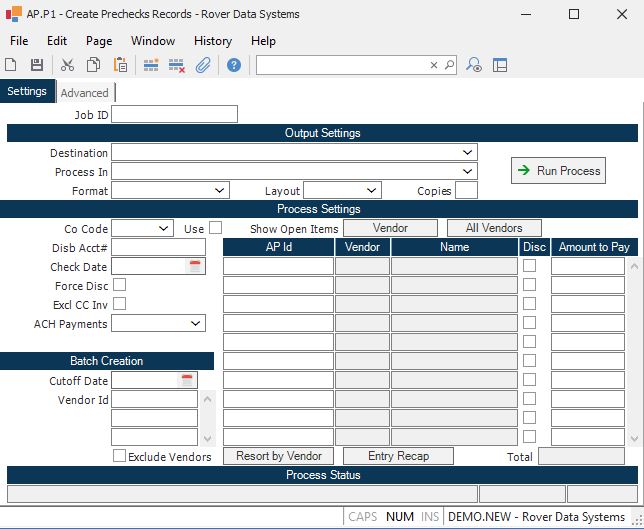Expand the Destination dropdown
This screenshot has width=644, height=529.
tap(467, 153)
